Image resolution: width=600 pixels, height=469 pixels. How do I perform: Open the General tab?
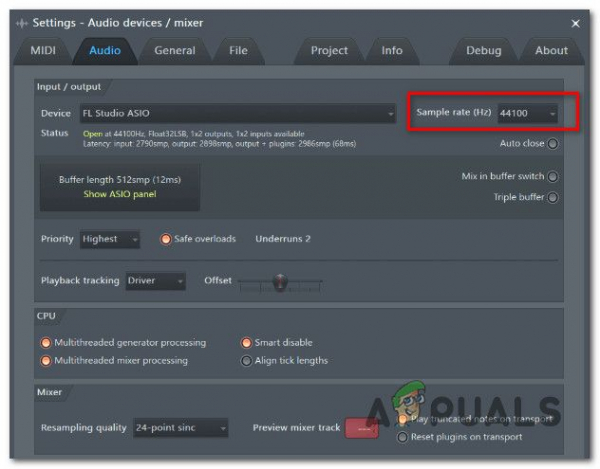[x=175, y=50]
